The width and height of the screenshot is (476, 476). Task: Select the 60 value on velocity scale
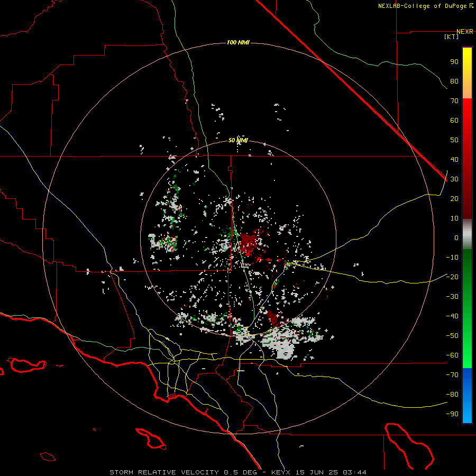[x=454, y=121]
